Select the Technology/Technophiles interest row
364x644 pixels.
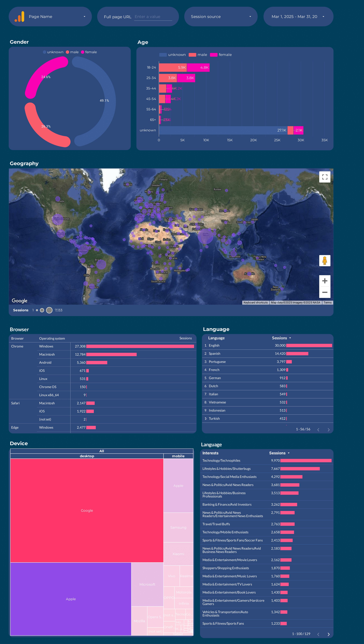pyautogui.click(x=267, y=461)
